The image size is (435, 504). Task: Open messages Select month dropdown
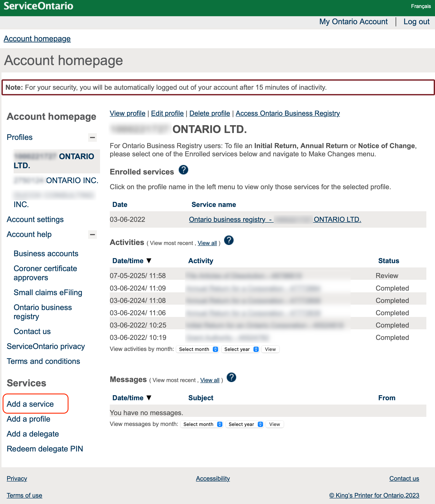(x=202, y=424)
